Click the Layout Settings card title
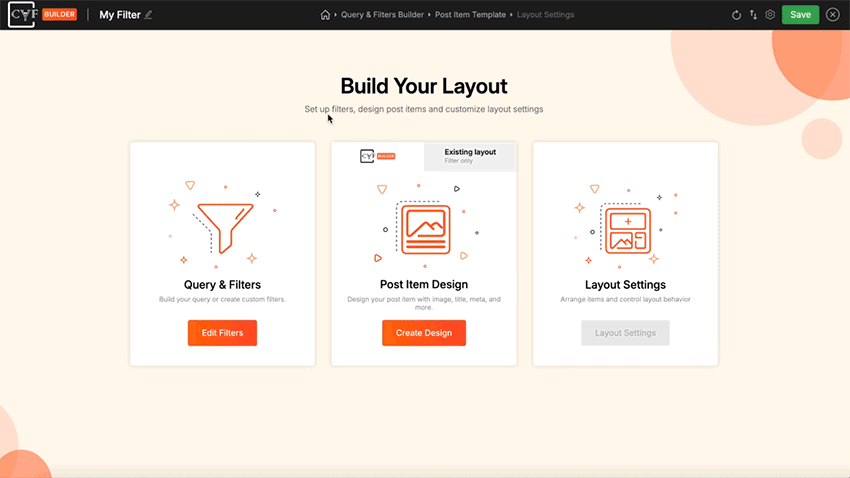Viewport: 850px width, 478px height. [626, 285]
